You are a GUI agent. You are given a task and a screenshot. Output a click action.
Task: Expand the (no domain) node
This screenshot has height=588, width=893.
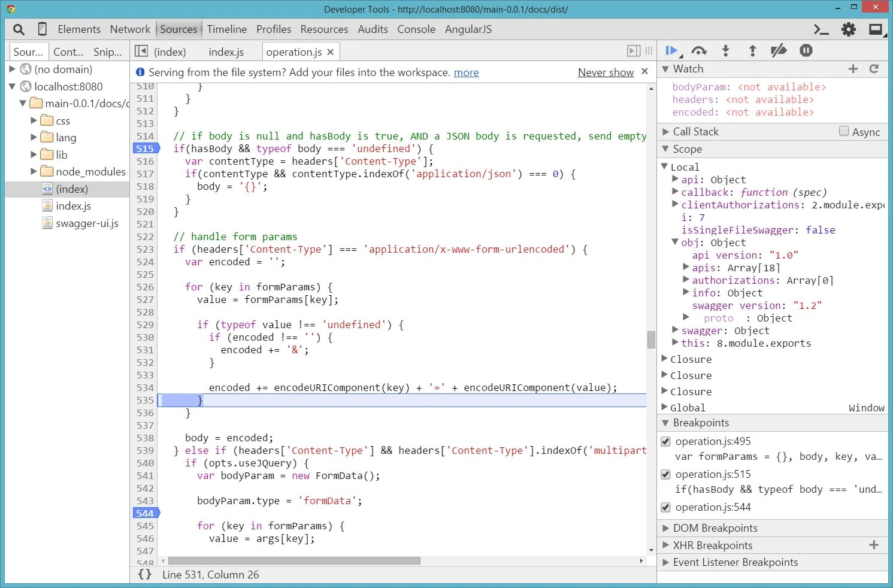(x=12, y=69)
